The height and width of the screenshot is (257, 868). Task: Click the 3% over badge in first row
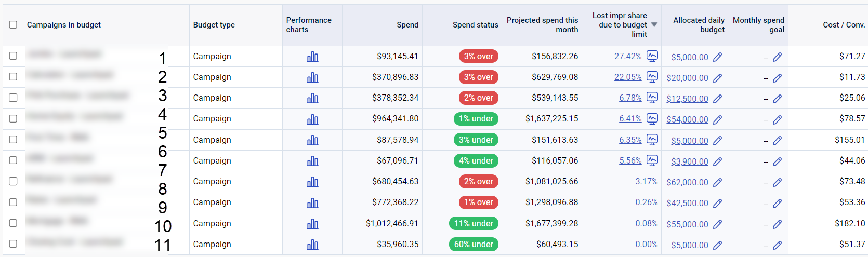point(478,56)
